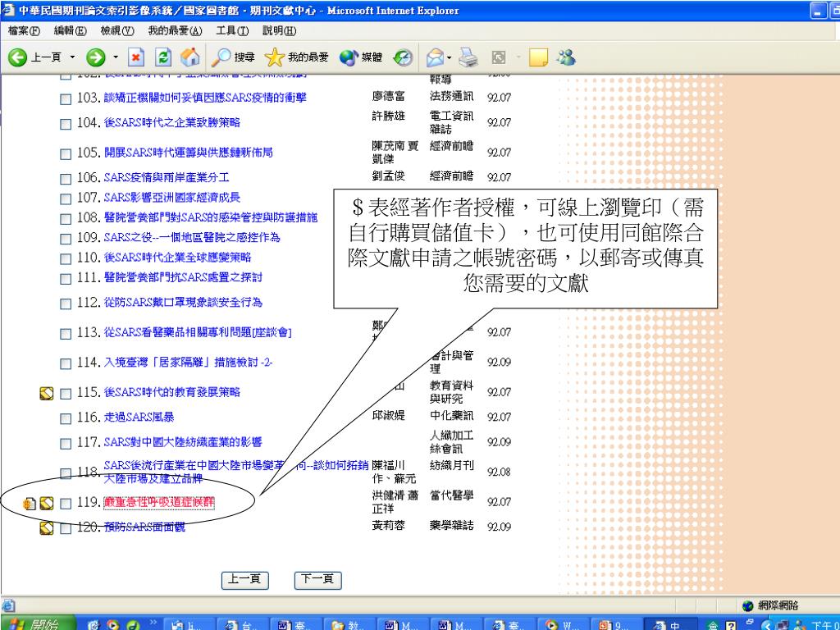Click the question mark help tray icon
The width and height of the screenshot is (840, 630).
[730, 624]
